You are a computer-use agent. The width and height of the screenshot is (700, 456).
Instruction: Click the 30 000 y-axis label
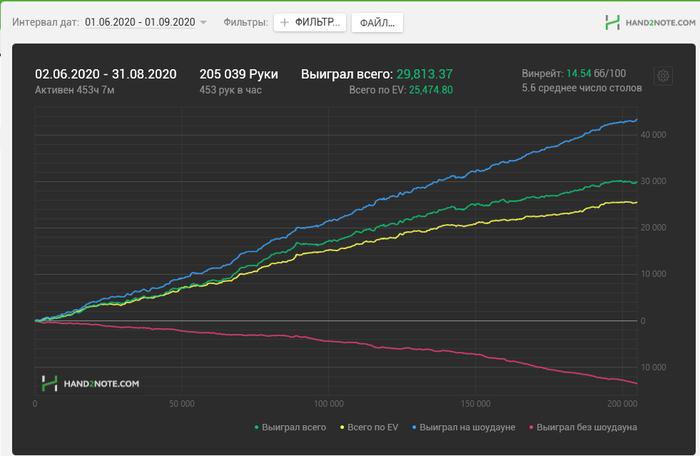pos(653,181)
